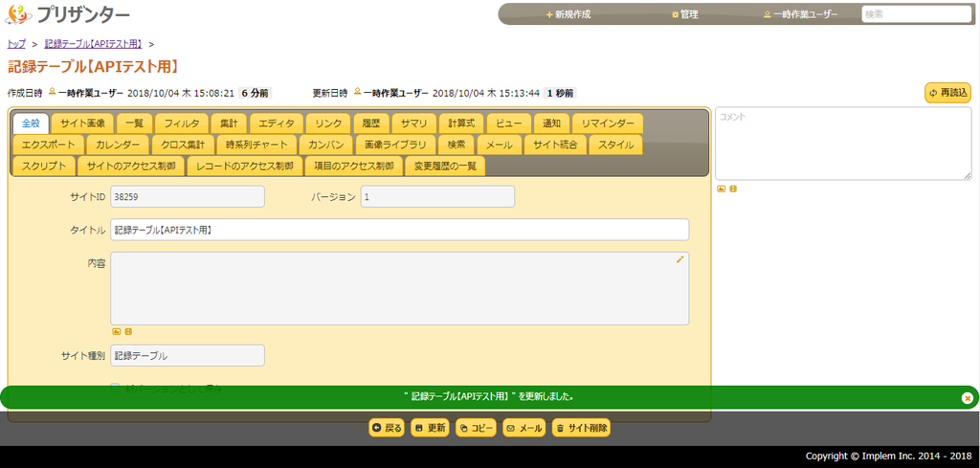Open the リマインダー tab
Viewport: 980px width, 468px height.
point(608,123)
